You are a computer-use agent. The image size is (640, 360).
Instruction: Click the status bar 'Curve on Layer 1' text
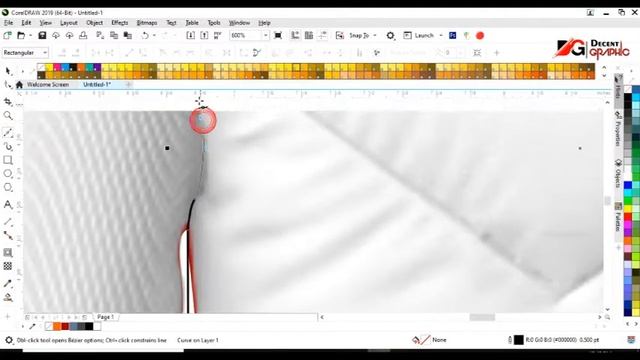click(x=198, y=340)
